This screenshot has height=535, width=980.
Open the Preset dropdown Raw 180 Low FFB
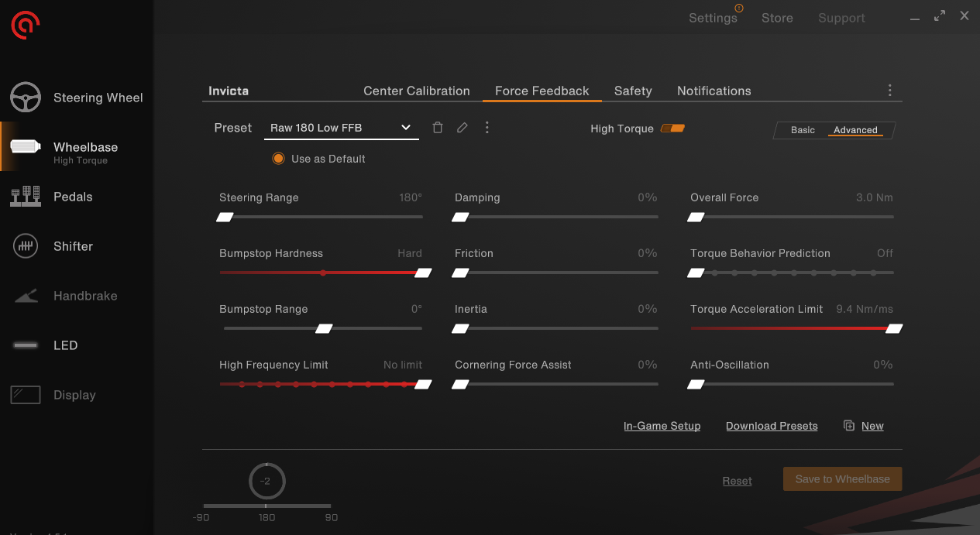click(341, 128)
